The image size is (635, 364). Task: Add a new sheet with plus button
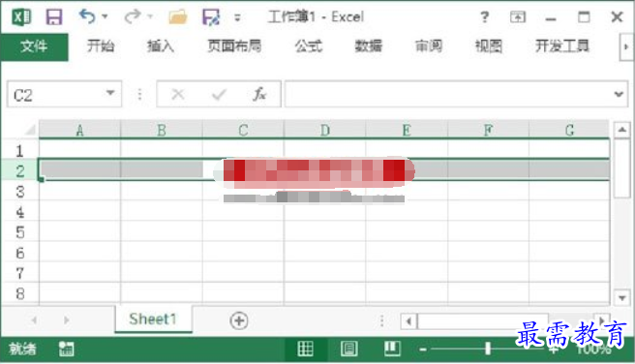239,320
